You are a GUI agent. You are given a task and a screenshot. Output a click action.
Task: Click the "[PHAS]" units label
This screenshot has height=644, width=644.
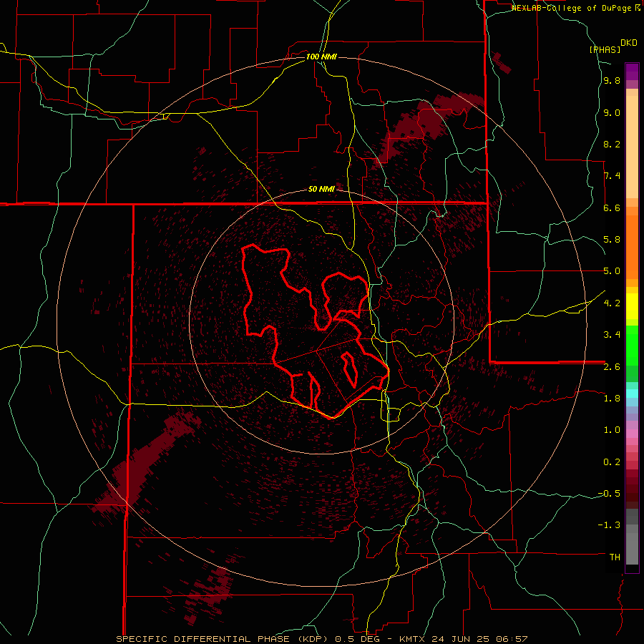pyautogui.click(x=605, y=49)
